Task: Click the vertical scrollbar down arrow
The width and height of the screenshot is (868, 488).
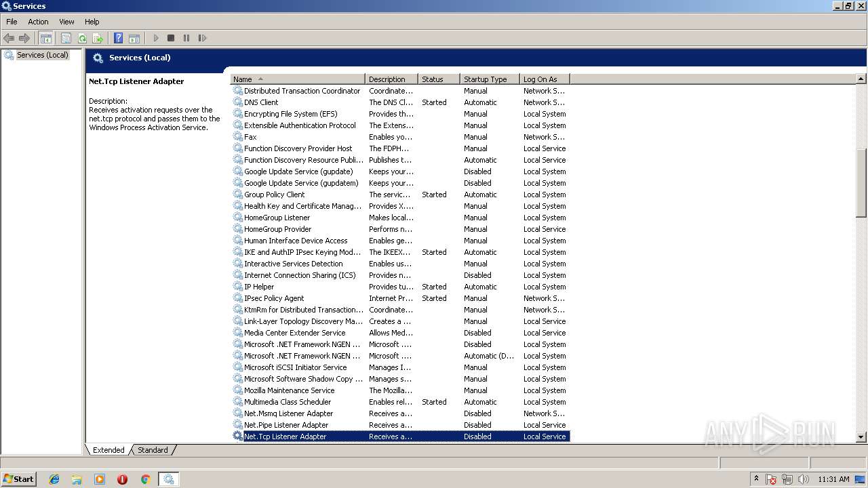Action: [861, 437]
